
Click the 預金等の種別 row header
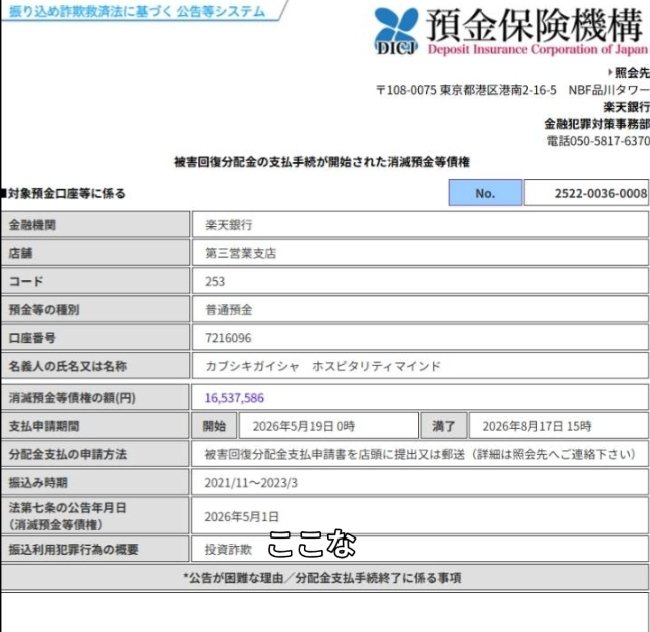pyautogui.click(x=95, y=309)
